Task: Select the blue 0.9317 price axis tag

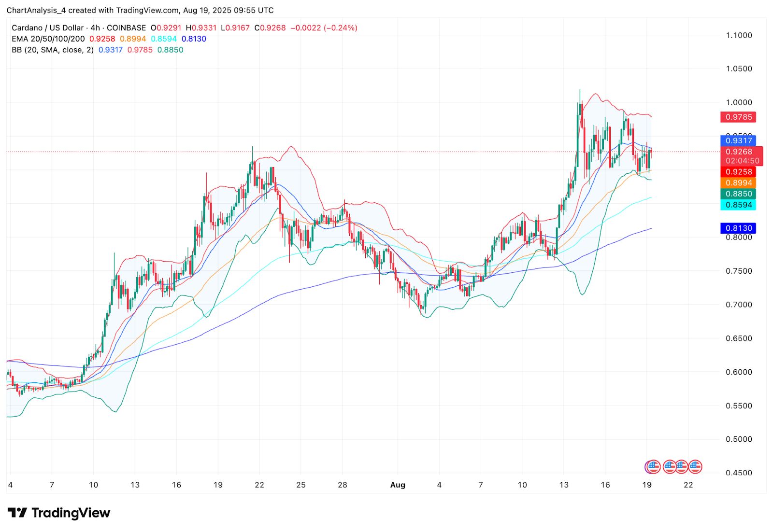Action: [x=738, y=140]
